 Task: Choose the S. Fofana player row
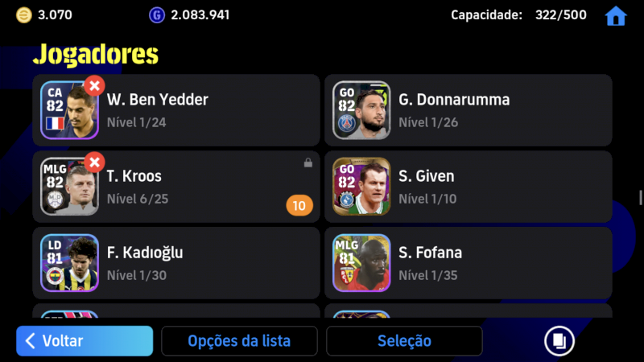469,263
